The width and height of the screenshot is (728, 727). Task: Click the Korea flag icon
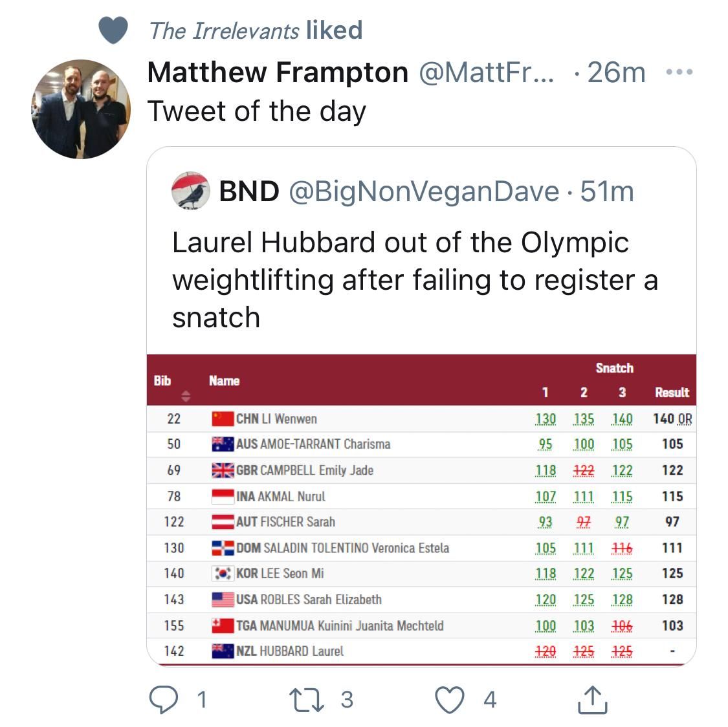tap(223, 574)
